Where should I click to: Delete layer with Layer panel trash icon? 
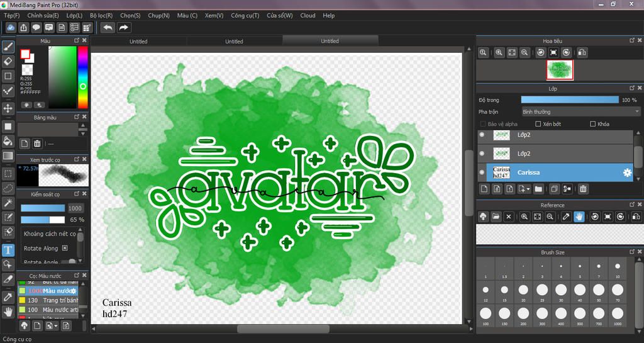(583, 189)
